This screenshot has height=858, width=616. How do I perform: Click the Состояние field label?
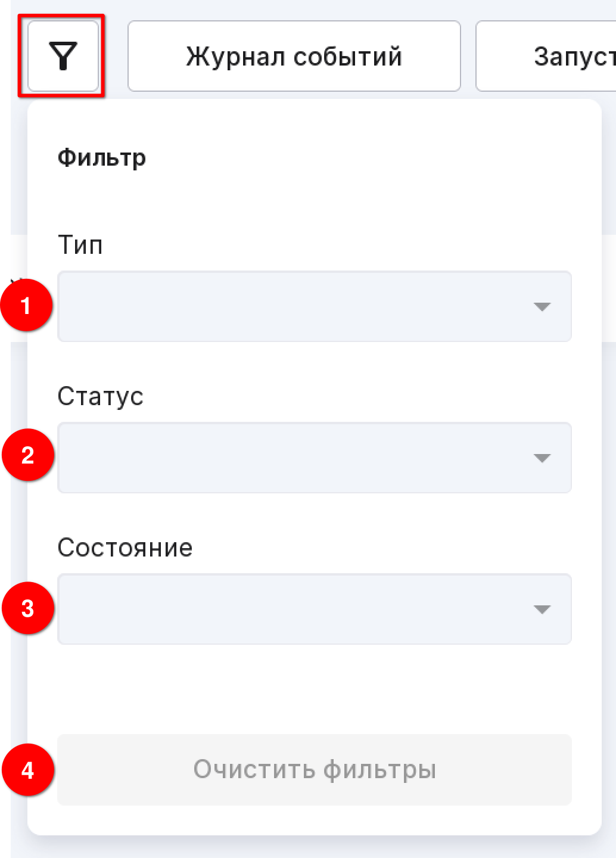point(125,548)
